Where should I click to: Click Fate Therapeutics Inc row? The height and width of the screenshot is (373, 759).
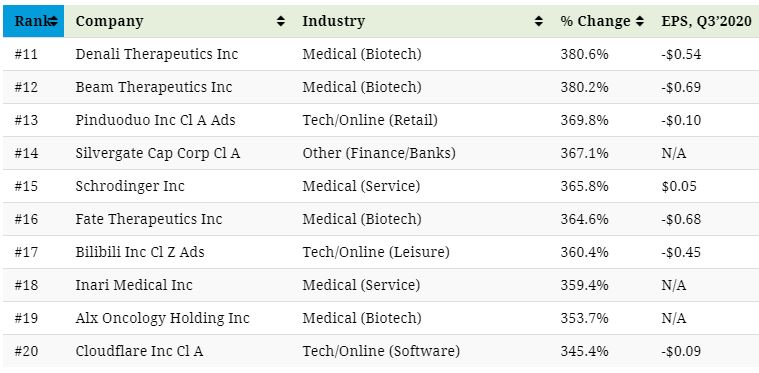click(x=381, y=219)
